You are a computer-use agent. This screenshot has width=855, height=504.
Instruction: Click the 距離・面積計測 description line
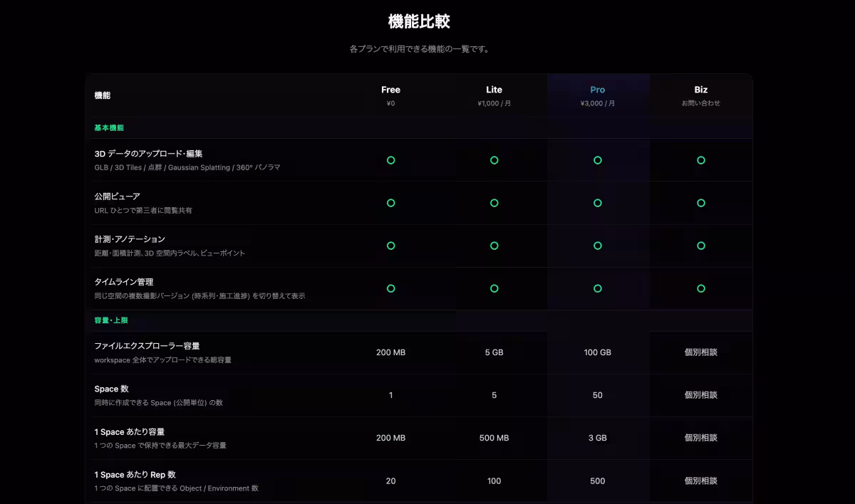point(170,253)
